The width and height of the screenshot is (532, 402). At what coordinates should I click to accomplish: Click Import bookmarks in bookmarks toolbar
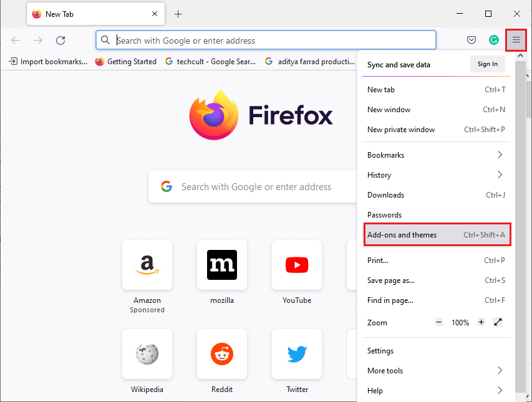click(48, 61)
